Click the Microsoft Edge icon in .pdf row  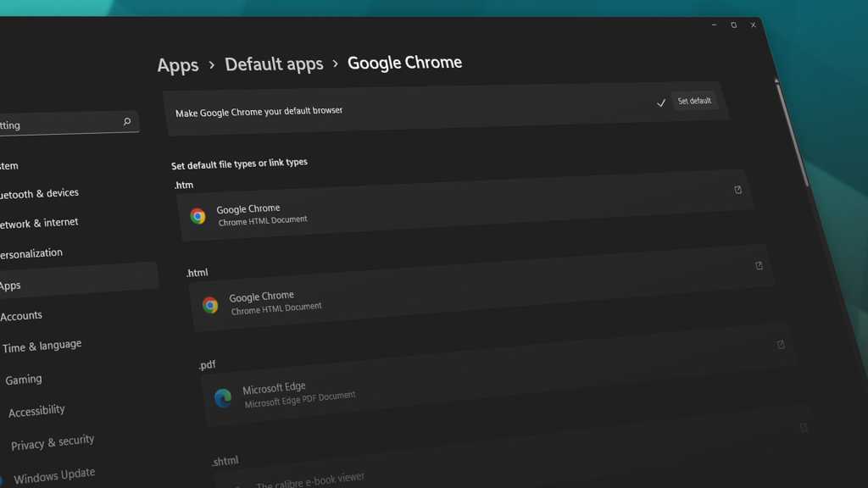223,398
